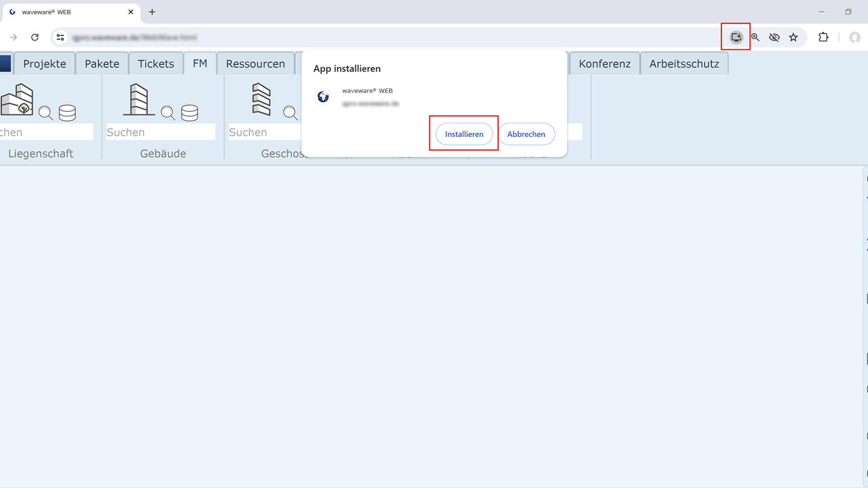This screenshot has height=488, width=868.
Task: Switch to the Projekte tab
Action: pyautogui.click(x=44, y=64)
